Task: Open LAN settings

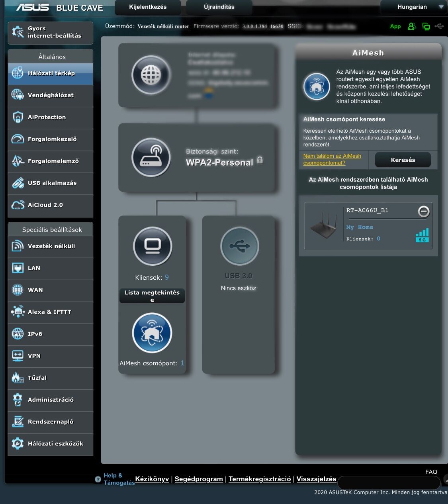Action: (x=51, y=269)
